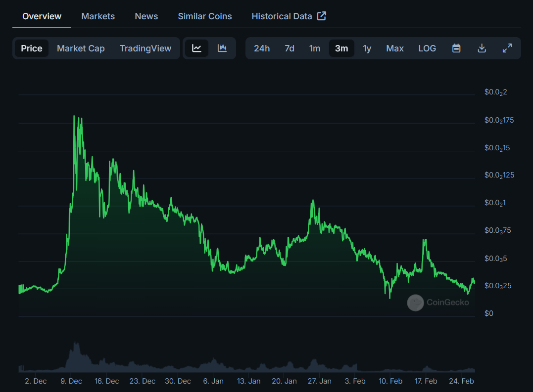This screenshot has width=533, height=392.
Task: Click the $0.0₃25 price axis label
Action: point(498,286)
